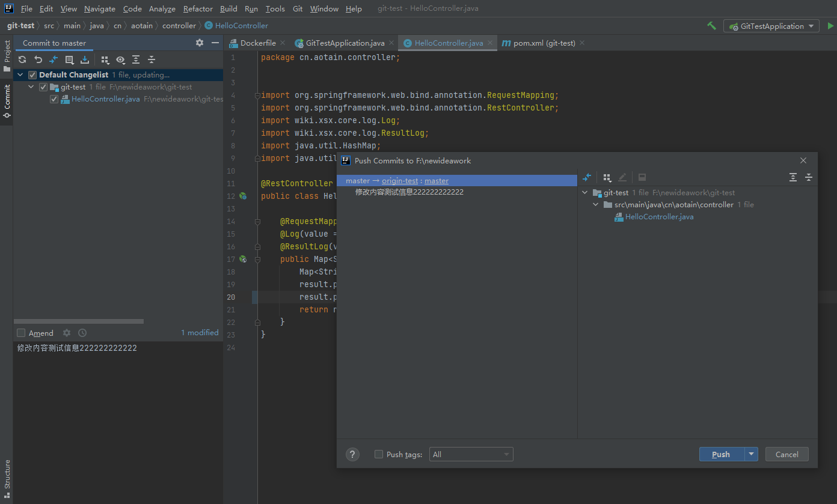
Task: Open the Project tool window tab
Action: (x=7, y=56)
